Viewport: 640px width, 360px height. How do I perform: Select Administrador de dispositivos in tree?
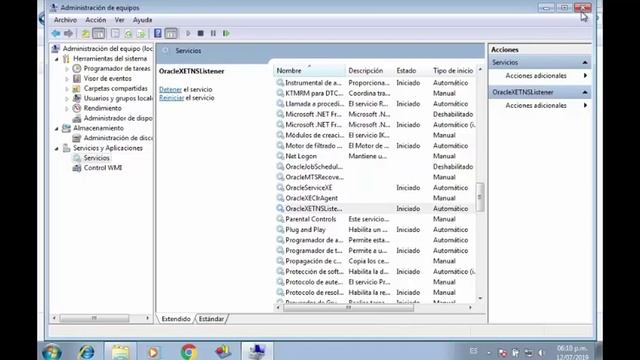(x=118, y=118)
